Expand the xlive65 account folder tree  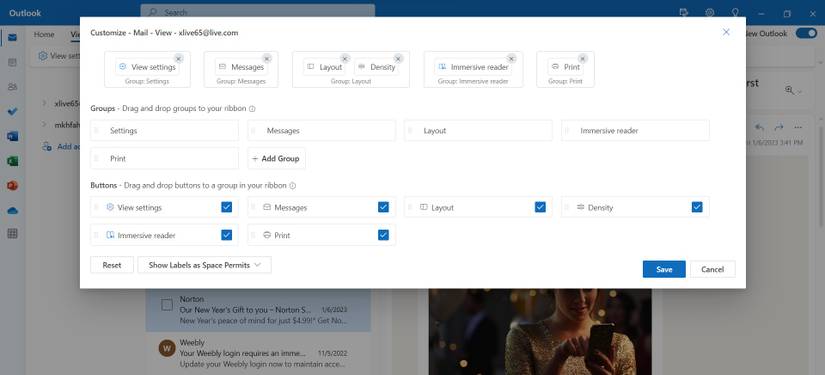click(45, 103)
